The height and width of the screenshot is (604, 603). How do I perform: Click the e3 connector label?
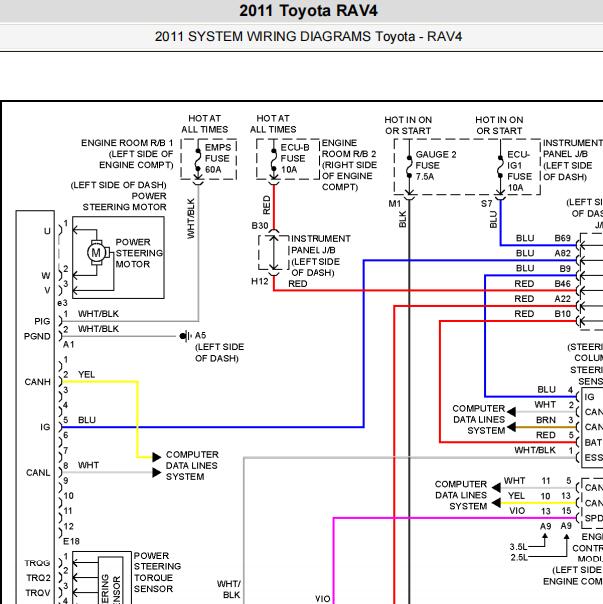pos(62,303)
